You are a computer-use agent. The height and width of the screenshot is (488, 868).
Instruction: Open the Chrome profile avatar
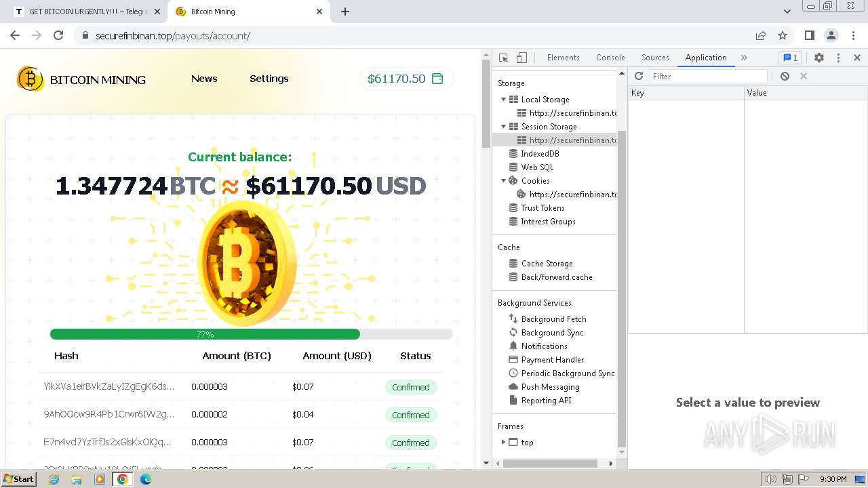pyautogui.click(x=831, y=35)
